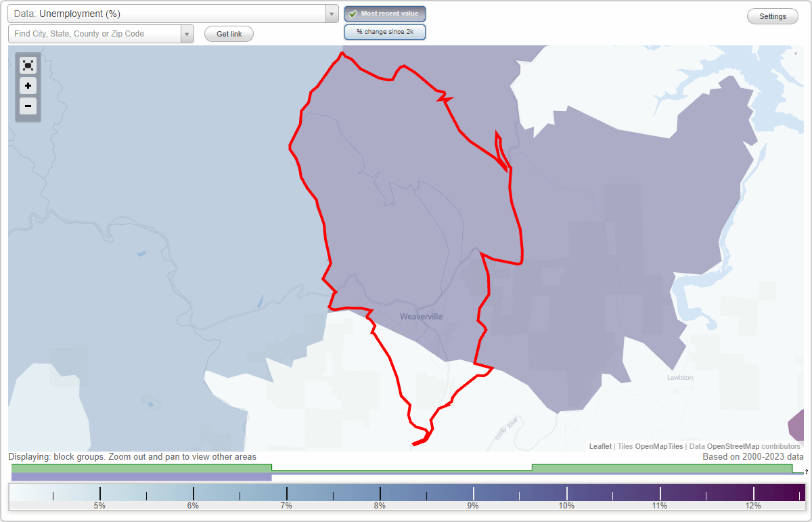
Task: Select Most recent value option
Action: (385, 14)
